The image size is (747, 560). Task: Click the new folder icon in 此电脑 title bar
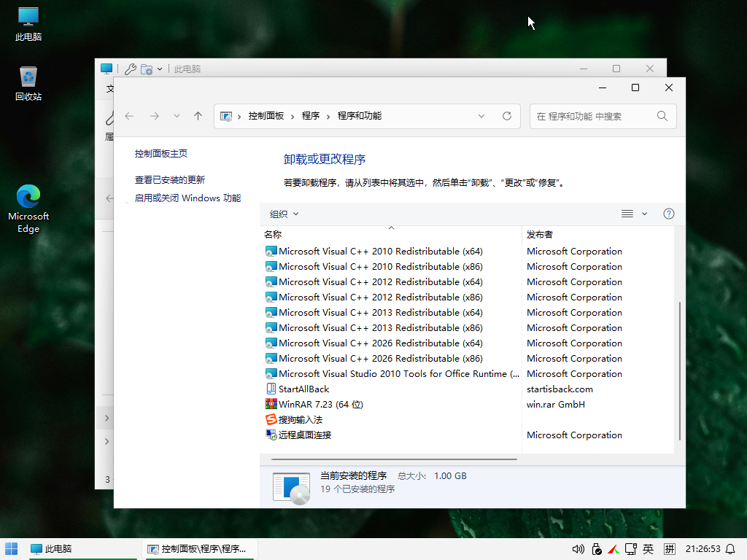point(147,69)
